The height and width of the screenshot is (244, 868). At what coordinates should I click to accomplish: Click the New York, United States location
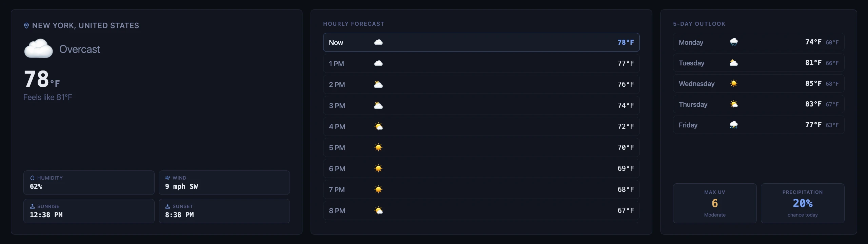coord(85,25)
